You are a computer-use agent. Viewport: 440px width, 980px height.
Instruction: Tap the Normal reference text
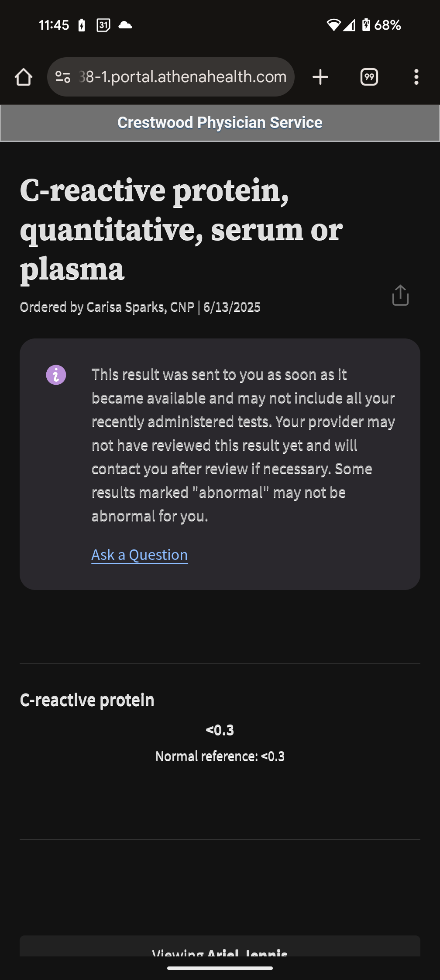(220, 756)
